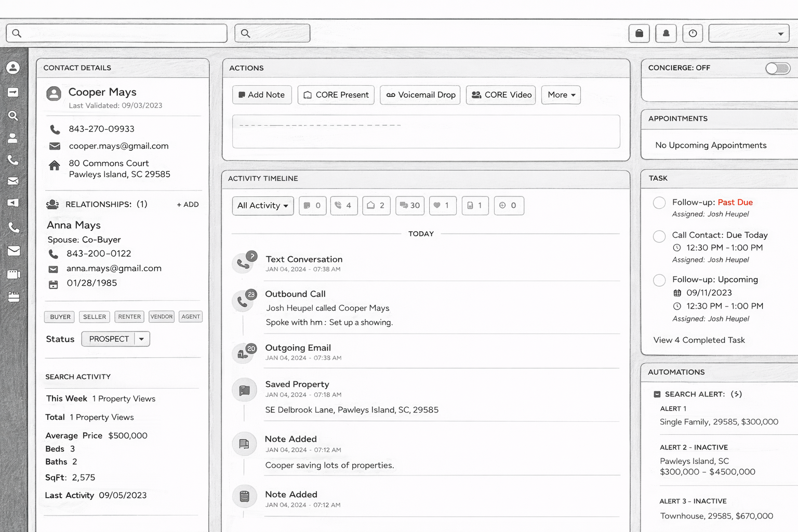Viewport: 798px width, 532px height.
Task: Click phone icon next to 843-270-09933
Action: pyautogui.click(x=55, y=129)
